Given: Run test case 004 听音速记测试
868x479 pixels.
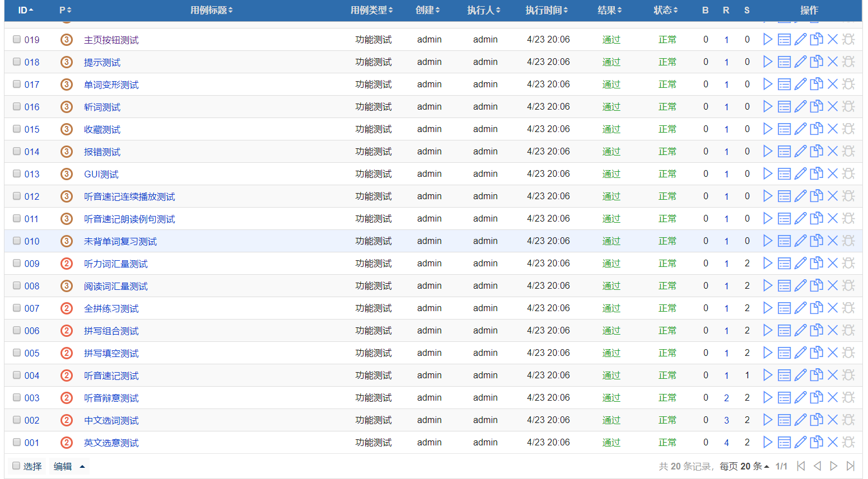Looking at the screenshot, I should tap(768, 375).
